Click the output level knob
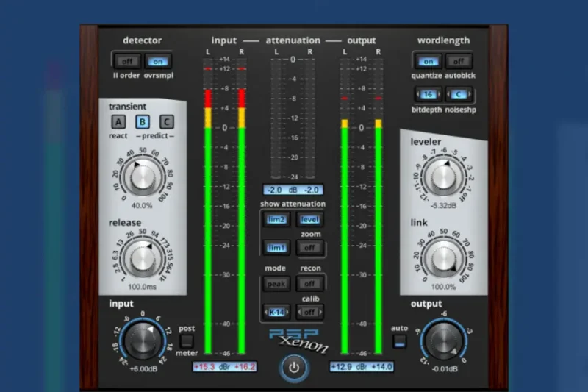 coord(444,341)
